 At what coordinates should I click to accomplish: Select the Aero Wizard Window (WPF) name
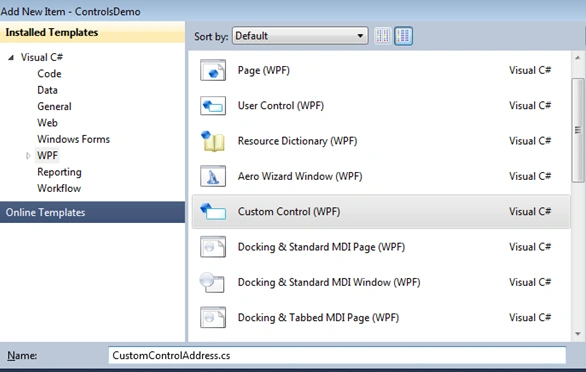click(x=300, y=176)
